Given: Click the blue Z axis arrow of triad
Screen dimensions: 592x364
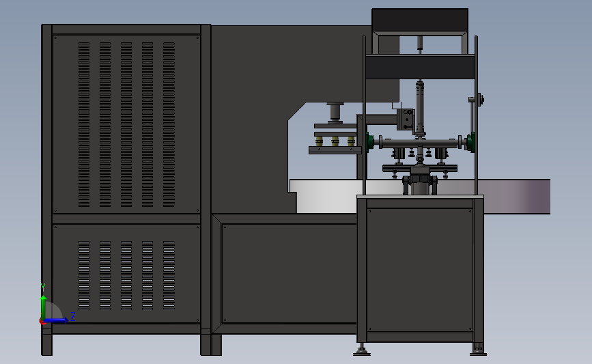Looking at the screenshot, I should [57, 320].
